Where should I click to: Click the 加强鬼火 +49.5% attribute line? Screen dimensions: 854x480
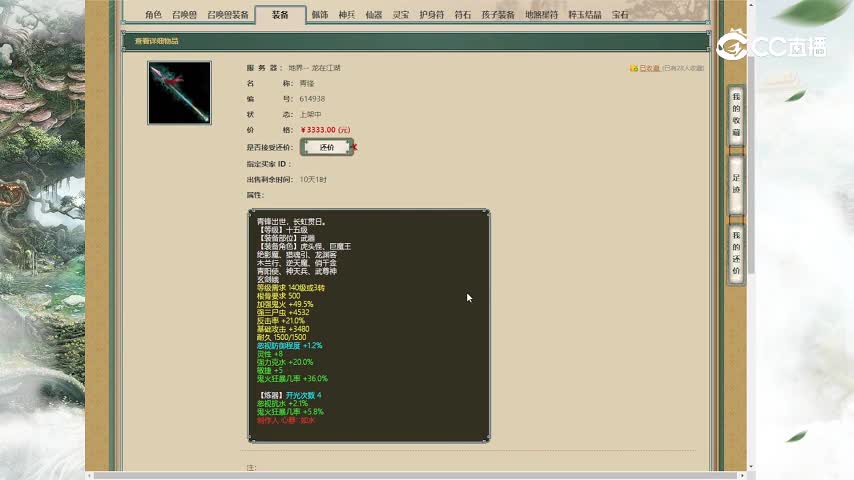[x=285, y=304]
